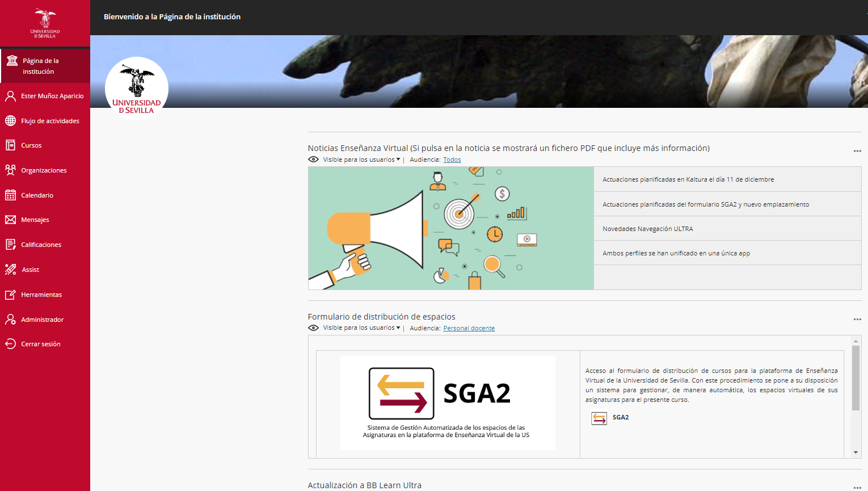Open the Calendario section
The image size is (868, 491).
[45, 195]
